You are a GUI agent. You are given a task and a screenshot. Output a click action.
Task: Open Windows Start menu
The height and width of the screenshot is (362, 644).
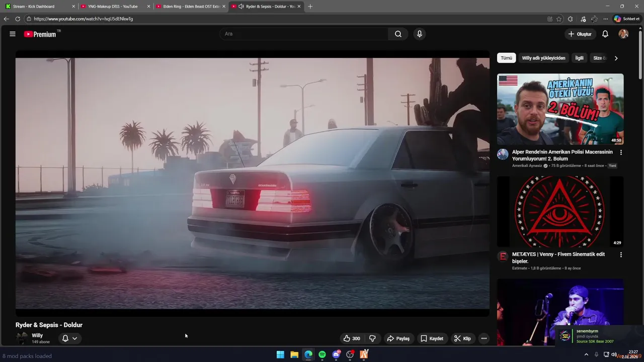[280, 354]
